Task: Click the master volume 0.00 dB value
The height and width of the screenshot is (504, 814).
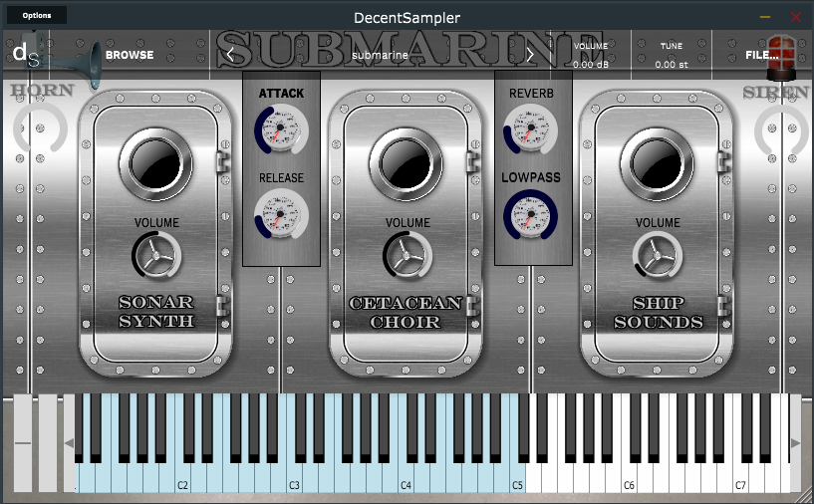Action: [x=591, y=65]
